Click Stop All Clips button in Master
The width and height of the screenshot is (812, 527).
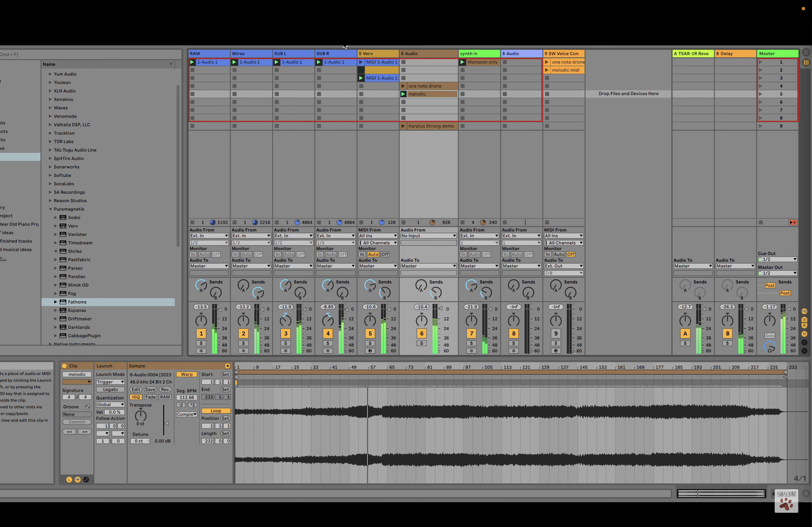pos(761,222)
